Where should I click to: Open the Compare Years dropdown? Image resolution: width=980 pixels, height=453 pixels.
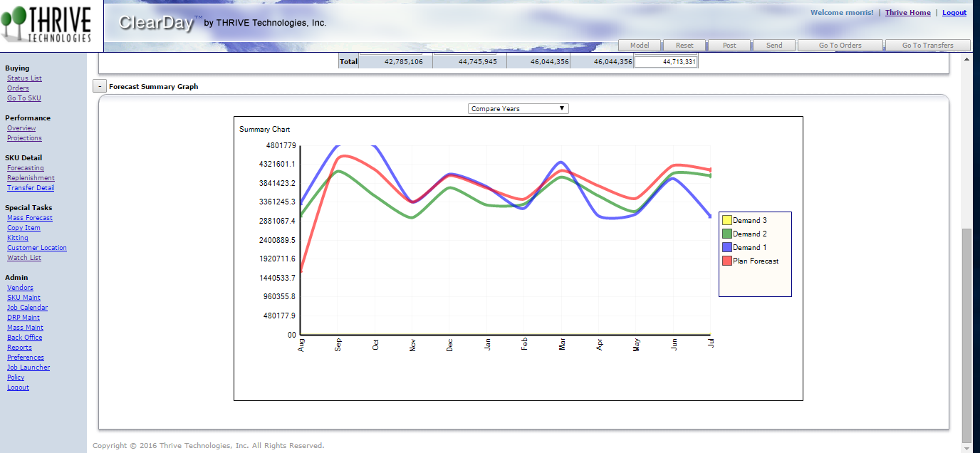[x=518, y=108]
